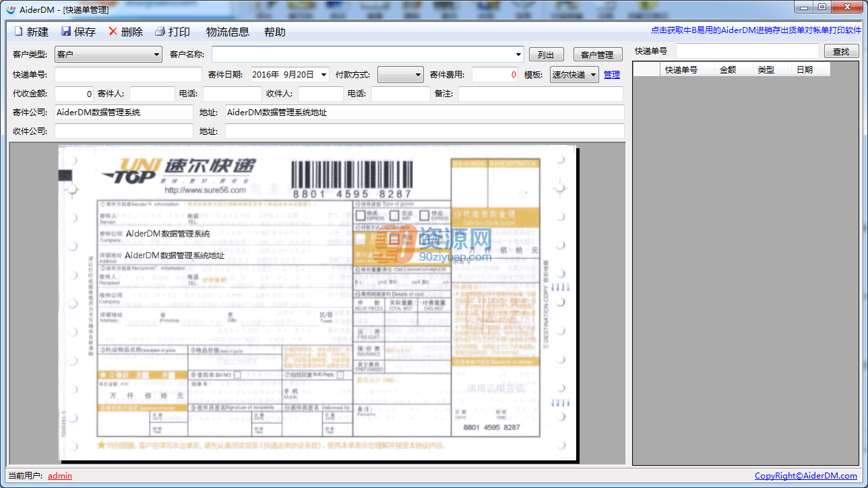Click the 收件人 input field

pyautogui.click(x=321, y=94)
